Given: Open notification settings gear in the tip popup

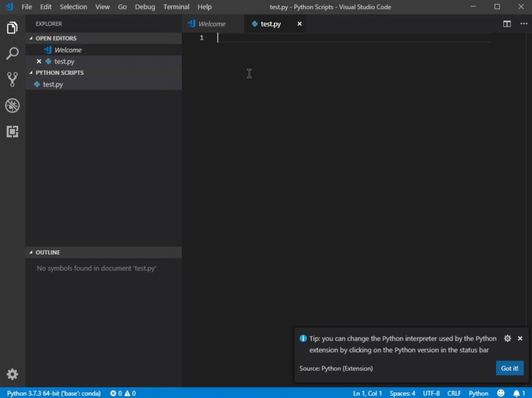Looking at the screenshot, I should tap(507, 339).
